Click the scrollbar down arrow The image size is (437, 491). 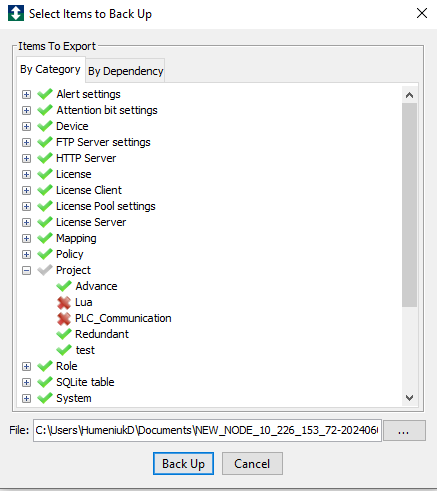pyautogui.click(x=409, y=398)
